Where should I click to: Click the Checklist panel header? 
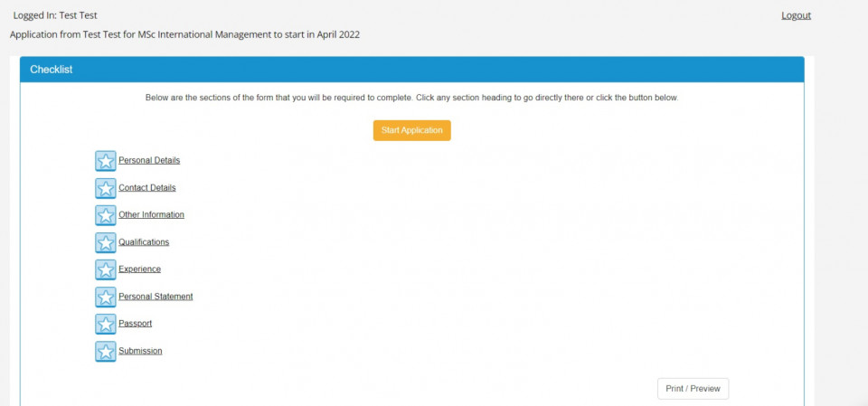click(412, 70)
